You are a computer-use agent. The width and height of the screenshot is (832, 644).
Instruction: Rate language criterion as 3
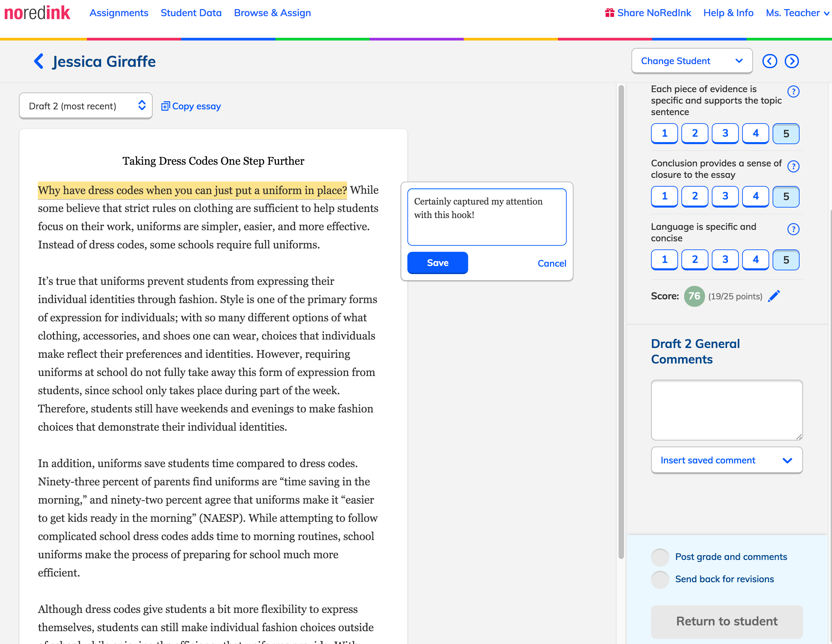click(x=725, y=260)
